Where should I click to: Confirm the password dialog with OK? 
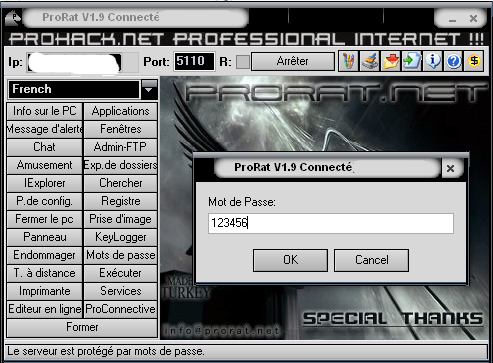tap(290, 260)
